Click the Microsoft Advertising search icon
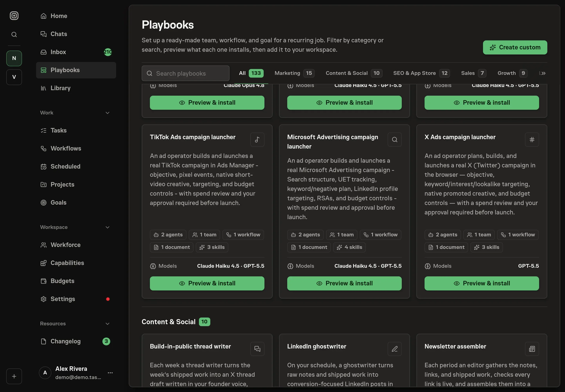Viewport: 565px width, 392px height. [x=395, y=140]
